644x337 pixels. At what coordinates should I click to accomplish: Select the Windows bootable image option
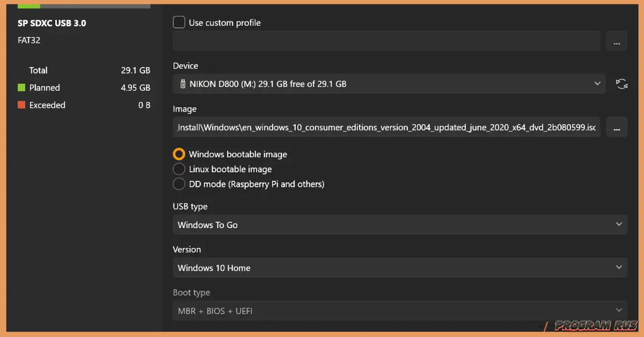(179, 154)
